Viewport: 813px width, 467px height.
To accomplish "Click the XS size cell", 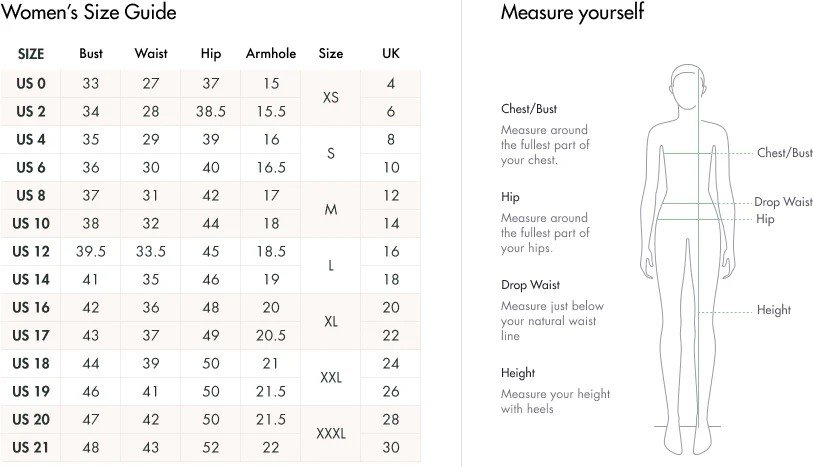I will [331, 97].
